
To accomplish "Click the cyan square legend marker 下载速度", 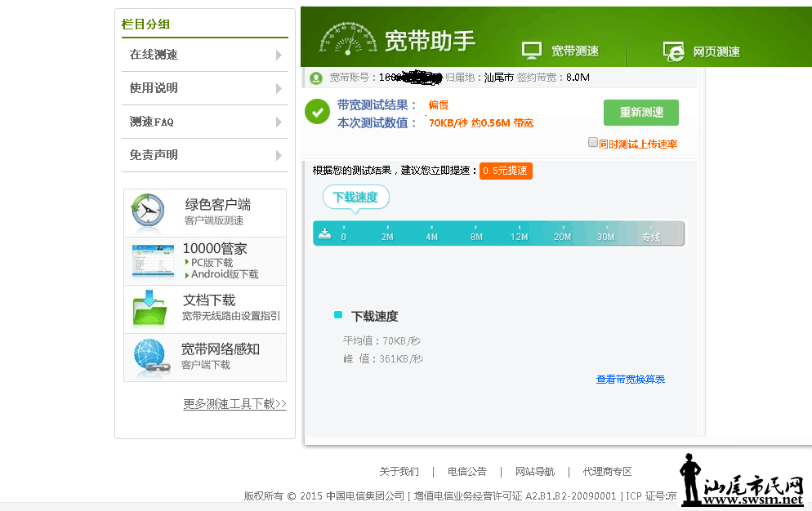I will point(338,315).
